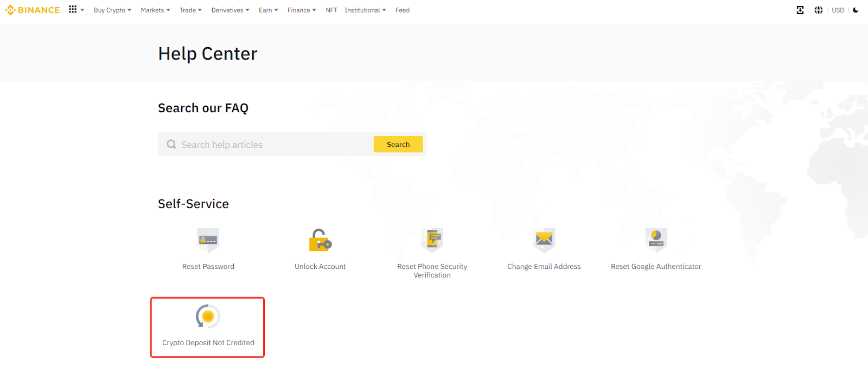Open the download app QR icon
Screen dimensions: 868x368
pos(800,10)
